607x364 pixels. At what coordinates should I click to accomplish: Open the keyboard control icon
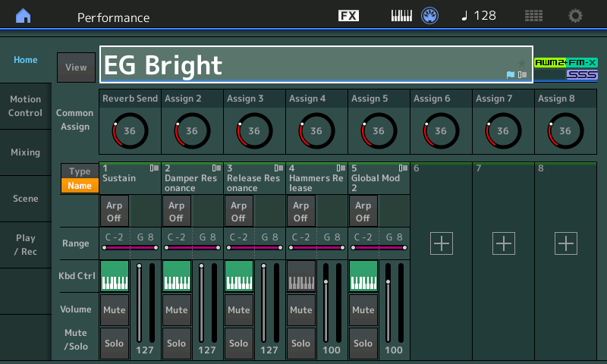[401, 16]
